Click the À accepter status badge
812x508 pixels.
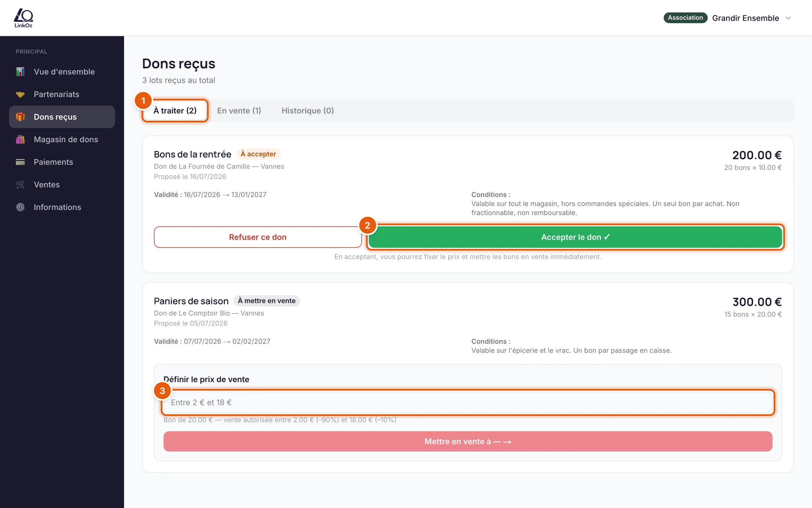click(258, 154)
